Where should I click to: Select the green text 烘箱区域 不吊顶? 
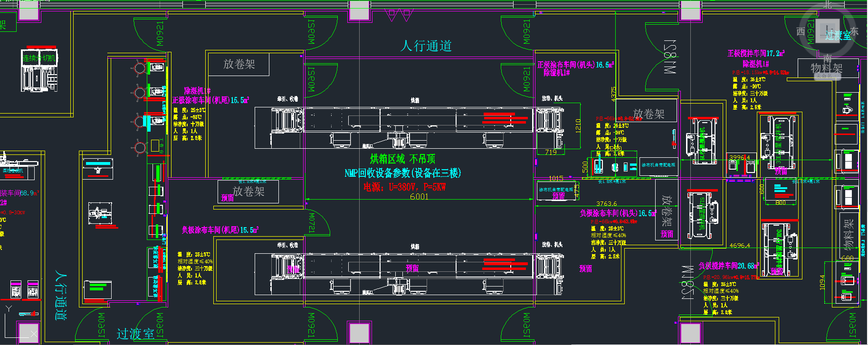click(x=402, y=159)
